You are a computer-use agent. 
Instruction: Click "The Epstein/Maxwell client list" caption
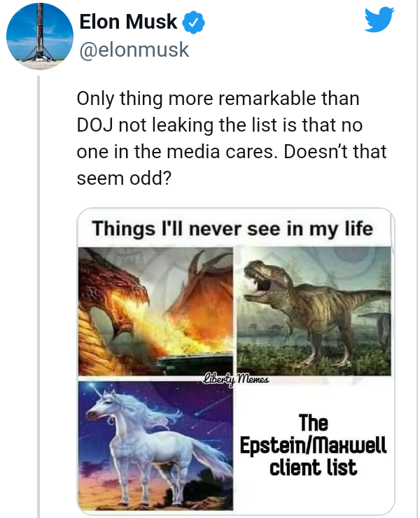pos(313,446)
